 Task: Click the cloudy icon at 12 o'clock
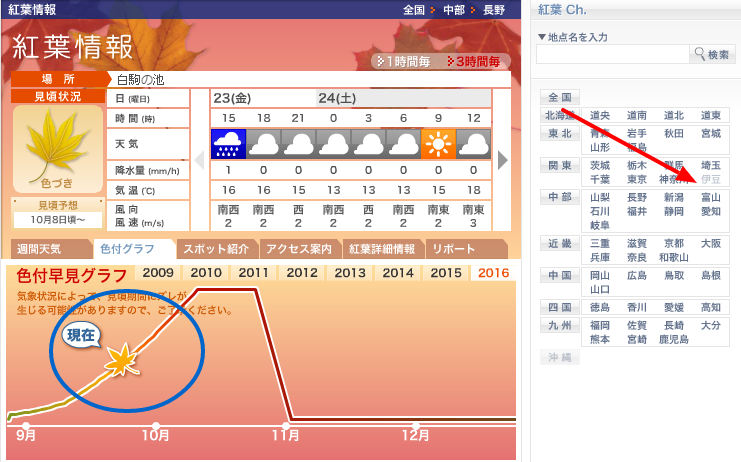click(x=474, y=144)
